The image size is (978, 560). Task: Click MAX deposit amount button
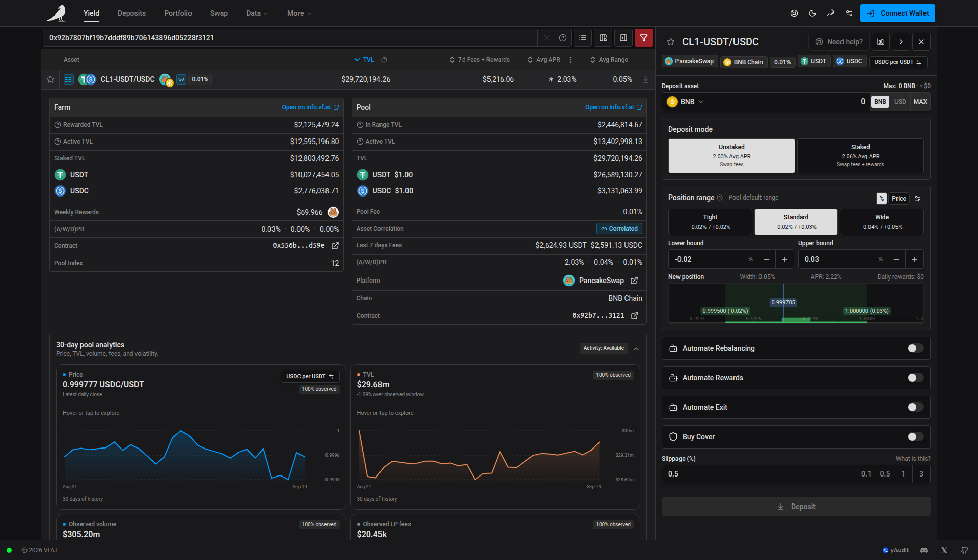[x=920, y=102]
